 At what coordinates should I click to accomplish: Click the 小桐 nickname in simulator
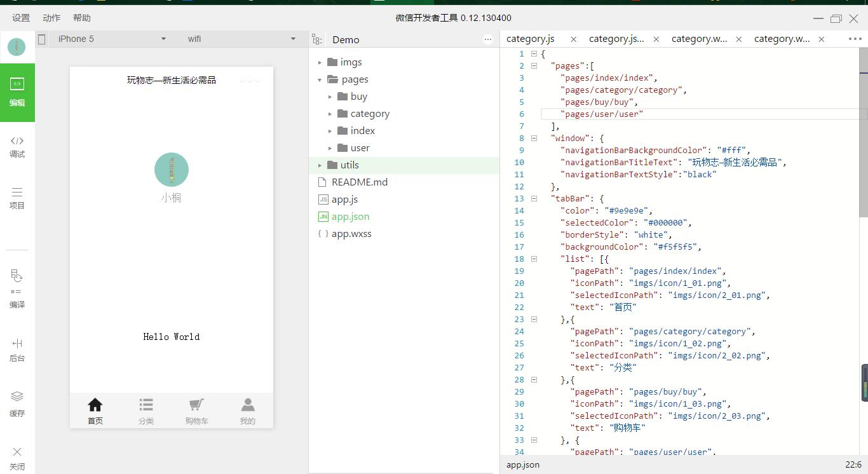(x=171, y=198)
